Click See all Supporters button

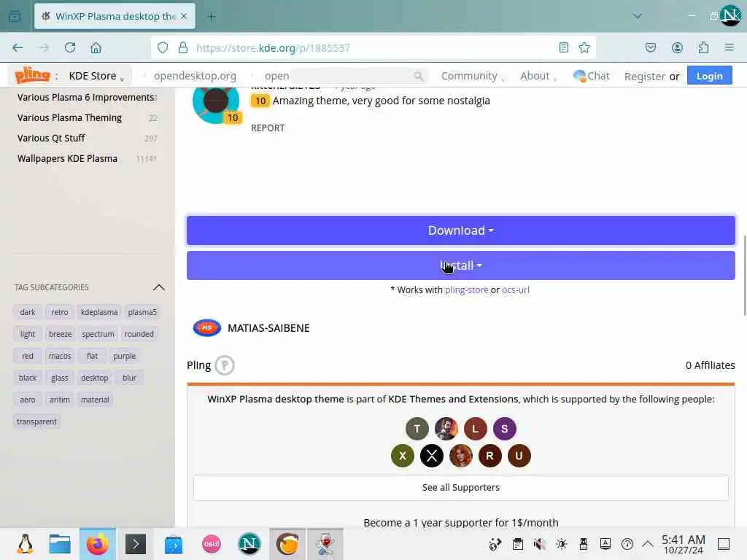461,488
